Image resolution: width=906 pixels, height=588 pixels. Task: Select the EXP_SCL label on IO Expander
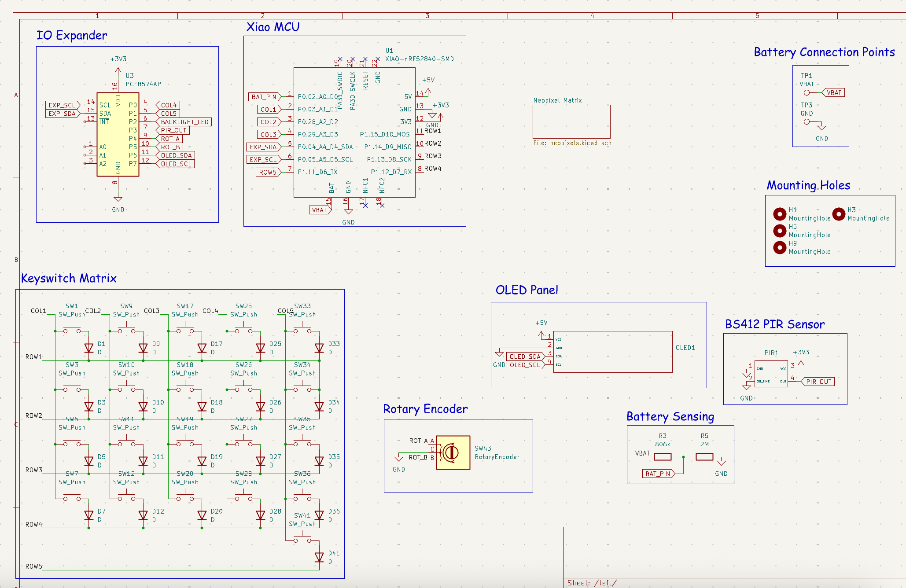(63, 105)
